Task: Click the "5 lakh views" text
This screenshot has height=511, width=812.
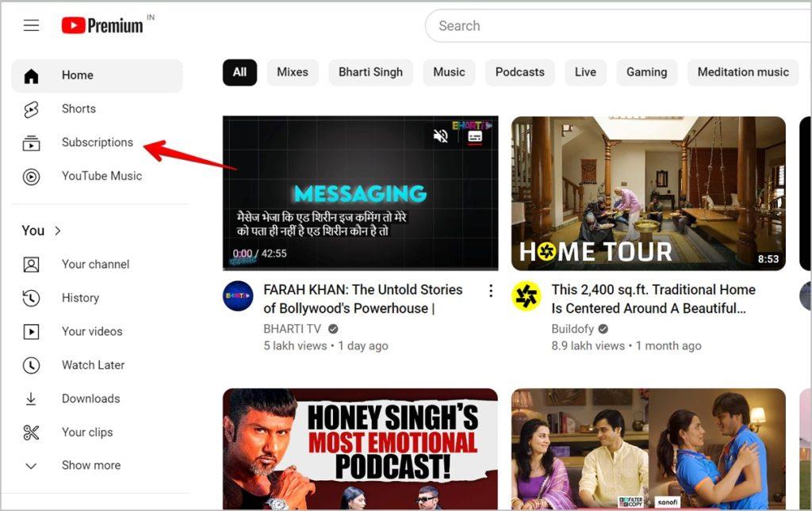Action: 295,346
